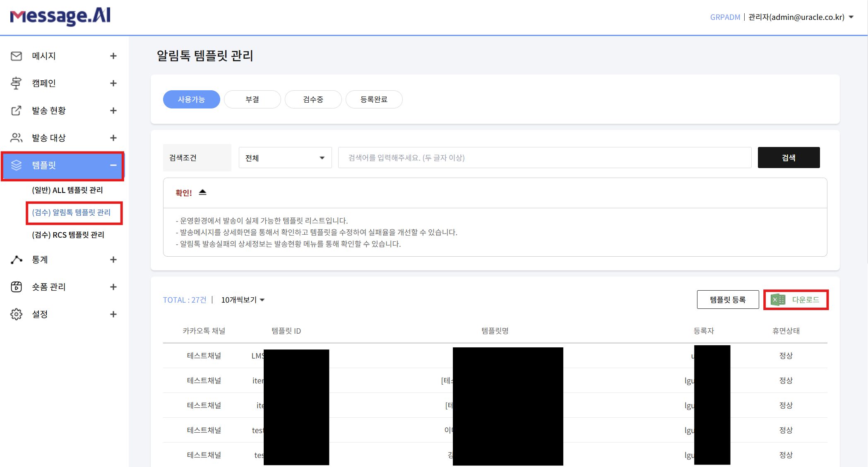Open the 10개씩보기 page size dropdown
Viewport: 868px width, 467px height.
(243, 299)
